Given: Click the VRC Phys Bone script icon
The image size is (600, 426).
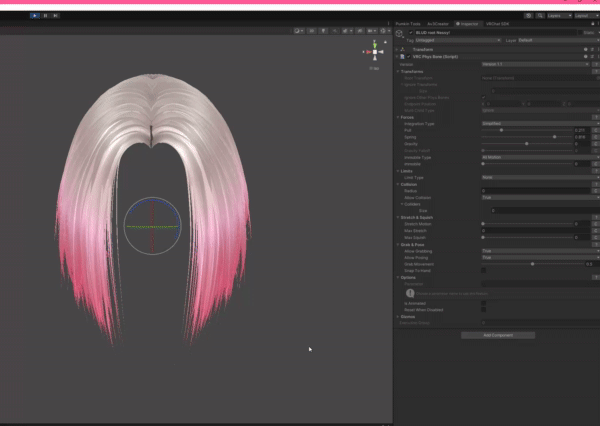Looking at the screenshot, I should [404, 56].
